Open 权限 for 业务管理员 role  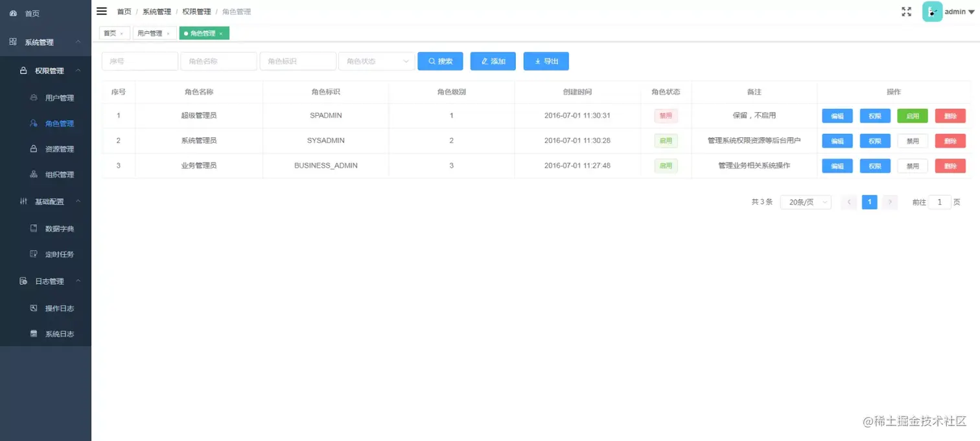[875, 166]
